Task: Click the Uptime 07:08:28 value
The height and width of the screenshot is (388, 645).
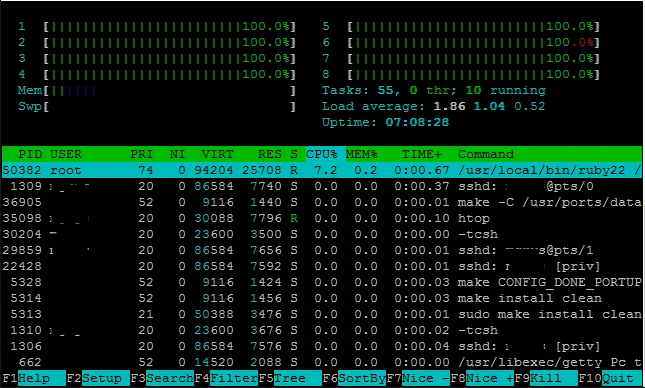Action: [x=417, y=123]
